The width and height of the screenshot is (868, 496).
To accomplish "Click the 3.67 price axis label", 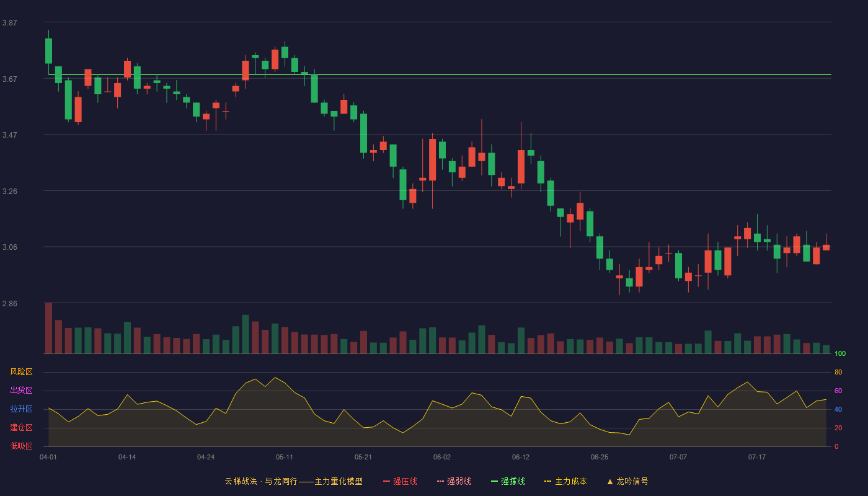I will click(10, 79).
